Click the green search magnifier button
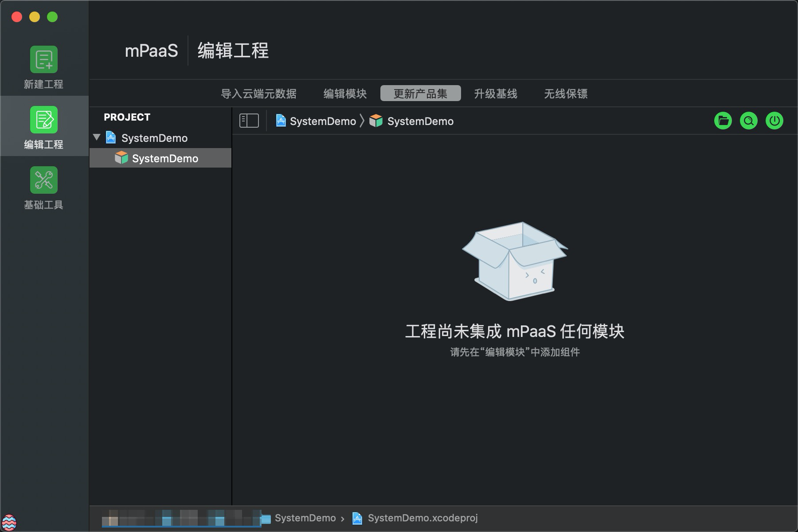This screenshot has width=798, height=532. coord(749,121)
